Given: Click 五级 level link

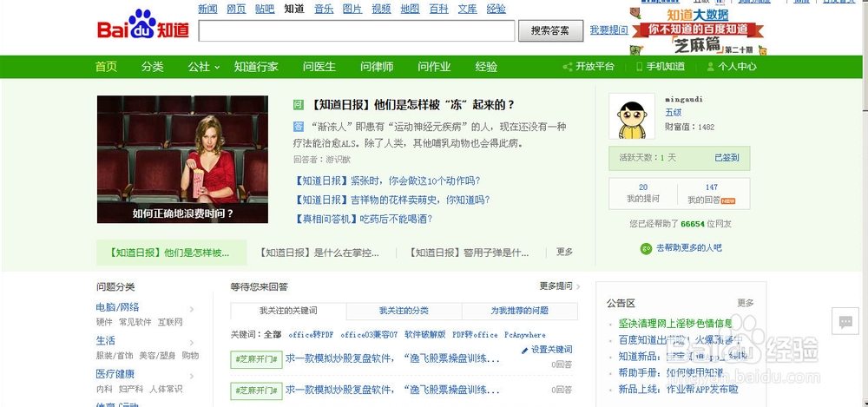Looking at the screenshot, I should click(x=674, y=113).
